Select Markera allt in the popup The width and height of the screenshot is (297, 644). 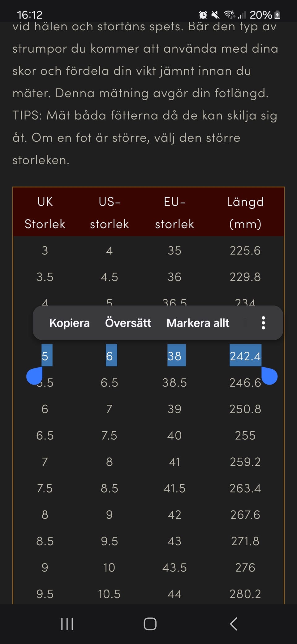pyautogui.click(x=198, y=323)
